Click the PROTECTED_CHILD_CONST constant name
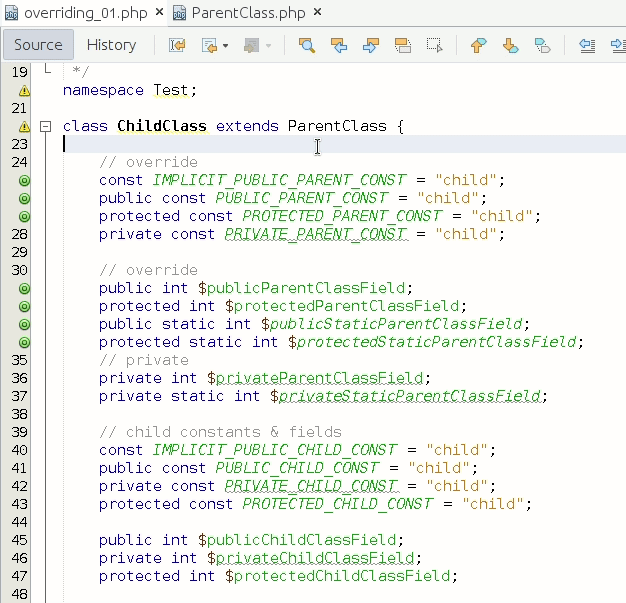This screenshot has height=603, width=626. [x=338, y=504]
